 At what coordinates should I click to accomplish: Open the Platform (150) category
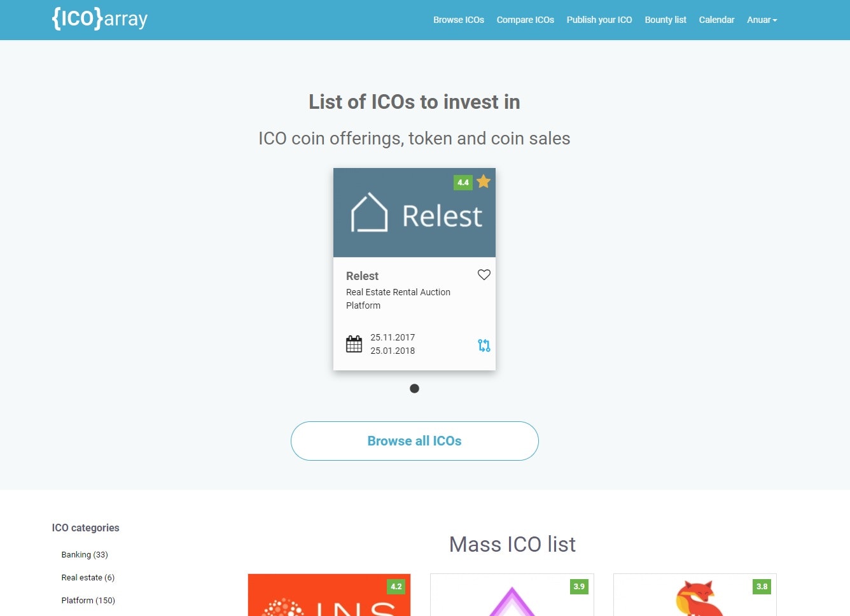88,600
